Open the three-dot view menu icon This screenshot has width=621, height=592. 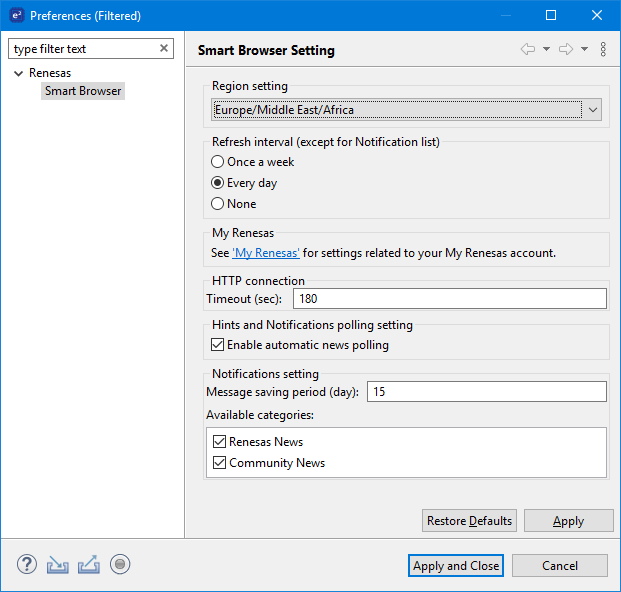pos(603,49)
